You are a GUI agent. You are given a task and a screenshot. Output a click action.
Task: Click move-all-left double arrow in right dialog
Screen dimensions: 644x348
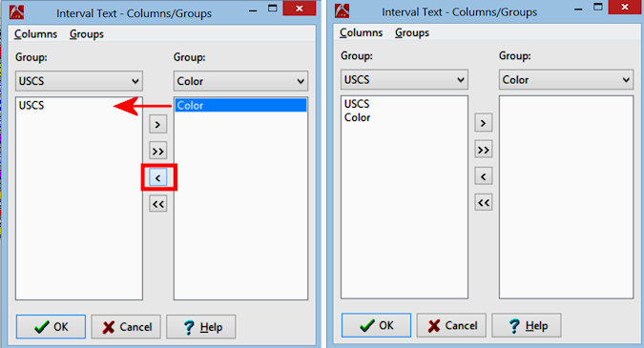click(x=484, y=202)
